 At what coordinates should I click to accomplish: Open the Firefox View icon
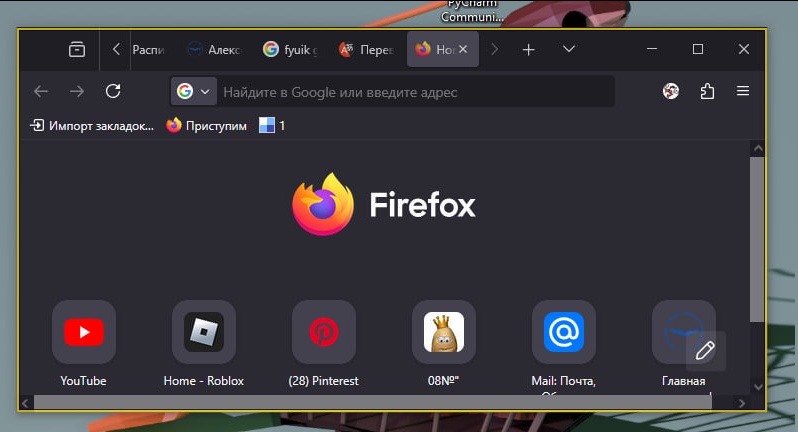[x=77, y=50]
